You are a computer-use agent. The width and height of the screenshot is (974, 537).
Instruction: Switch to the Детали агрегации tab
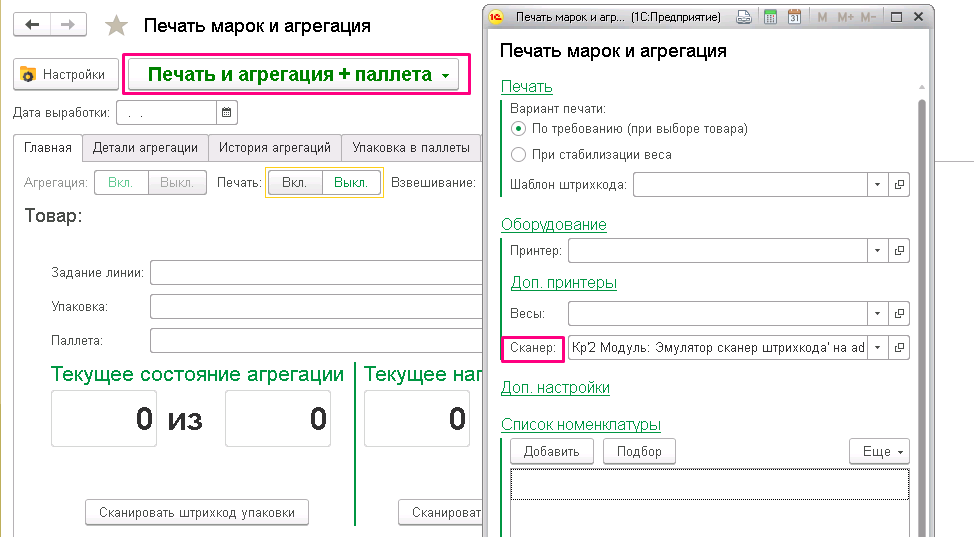(145, 147)
